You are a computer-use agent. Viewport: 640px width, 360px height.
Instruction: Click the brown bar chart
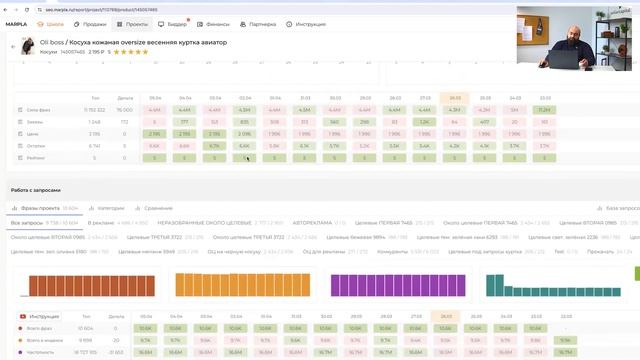pos(87,286)
